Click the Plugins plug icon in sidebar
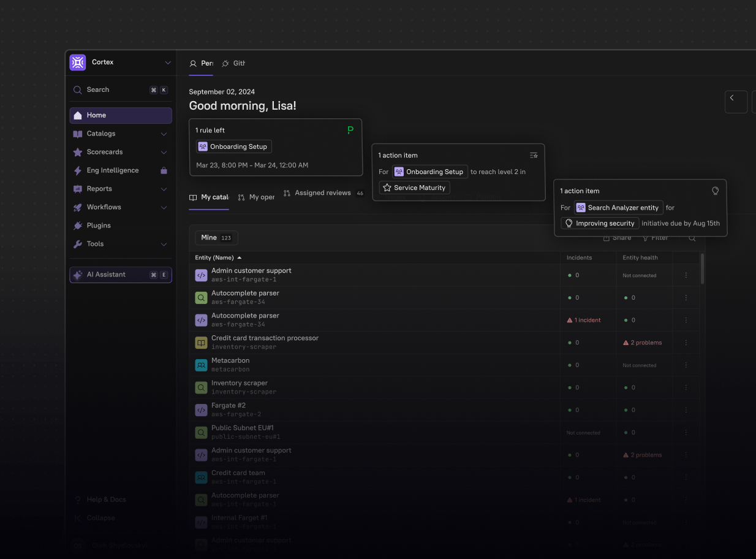This screenshot has height=559, width=756. 78,226
